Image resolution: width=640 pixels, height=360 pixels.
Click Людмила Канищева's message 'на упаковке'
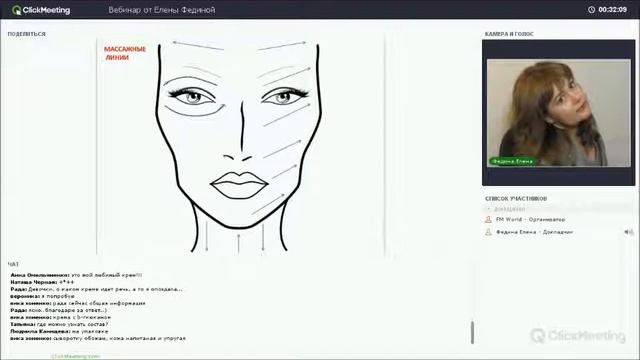[59, 331]
